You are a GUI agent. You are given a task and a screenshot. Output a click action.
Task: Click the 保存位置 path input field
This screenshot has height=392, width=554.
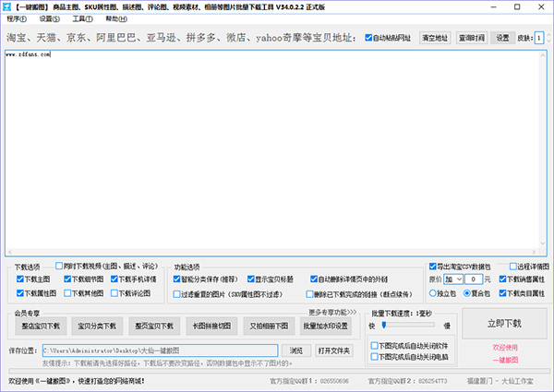tap(159, 350)
